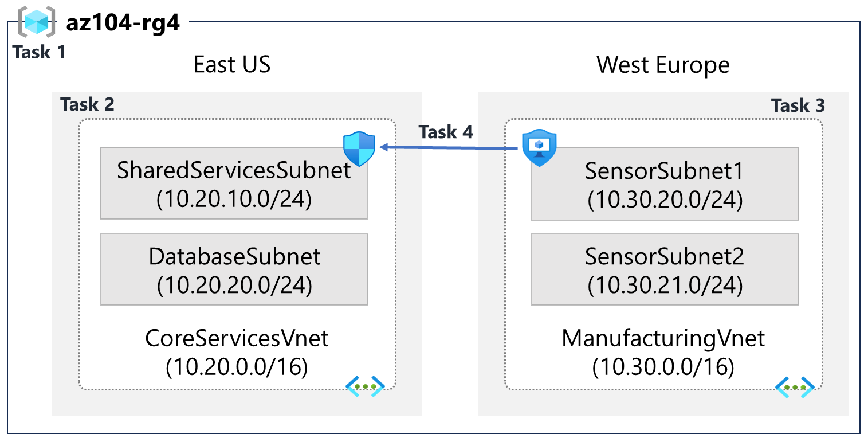Select the SensorSubnet2 box
The height and width of the screenshot is (434, 868).
665,269
